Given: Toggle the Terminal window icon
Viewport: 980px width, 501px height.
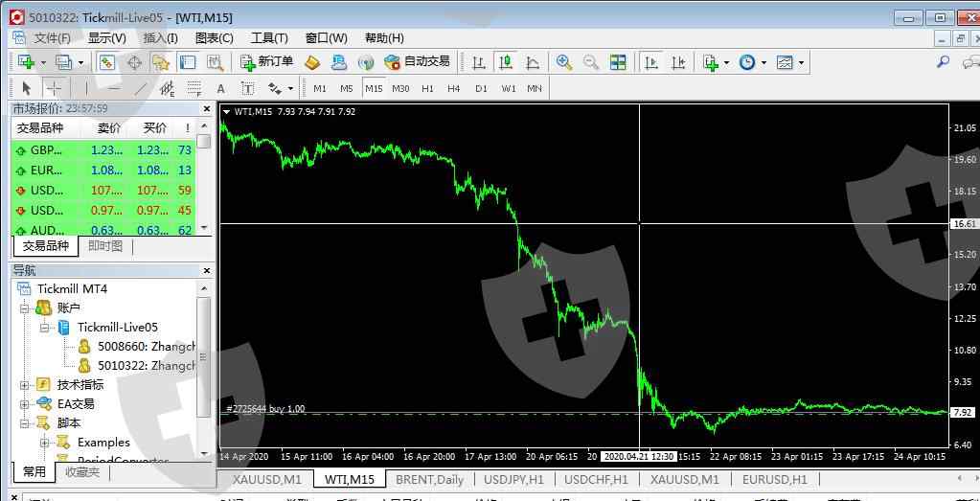Looking at the screenshot, I should [188, 62].
